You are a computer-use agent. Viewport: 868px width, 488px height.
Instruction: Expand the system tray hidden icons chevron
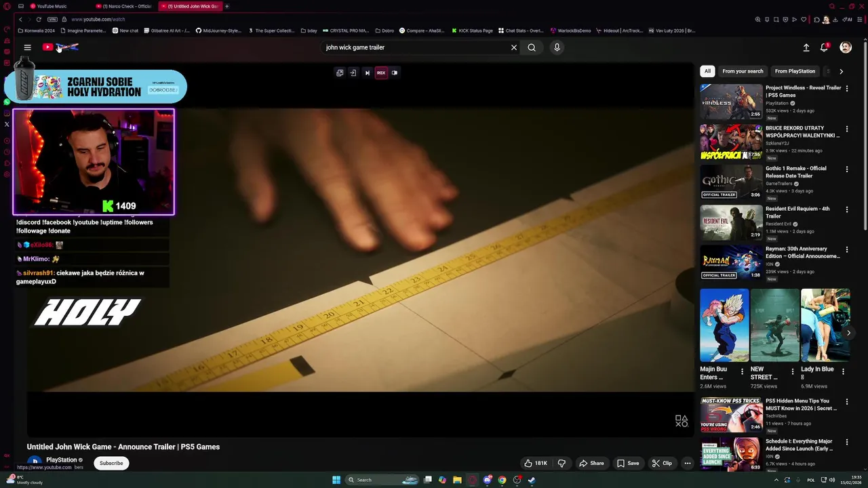(x=776, y=480)
